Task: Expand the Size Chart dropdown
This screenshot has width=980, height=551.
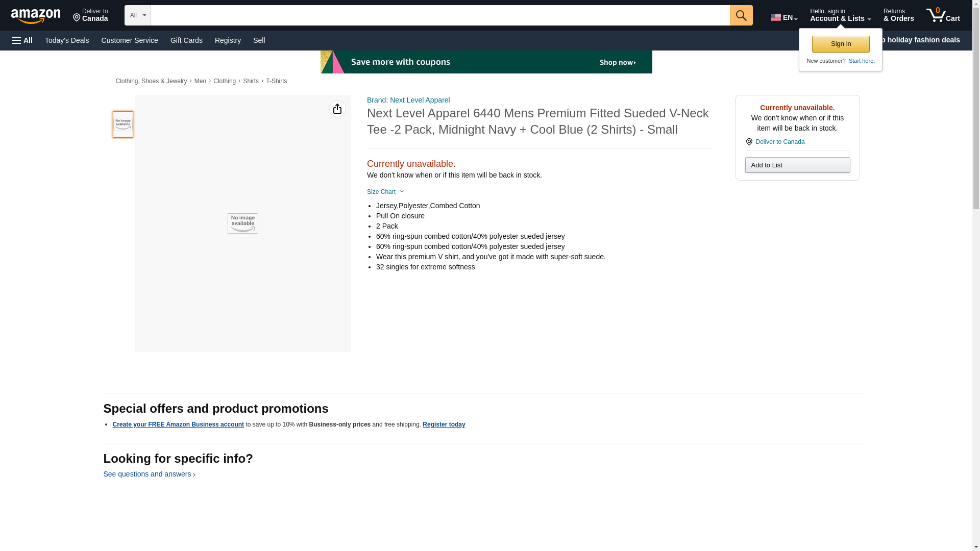Action: coord(385,192)
